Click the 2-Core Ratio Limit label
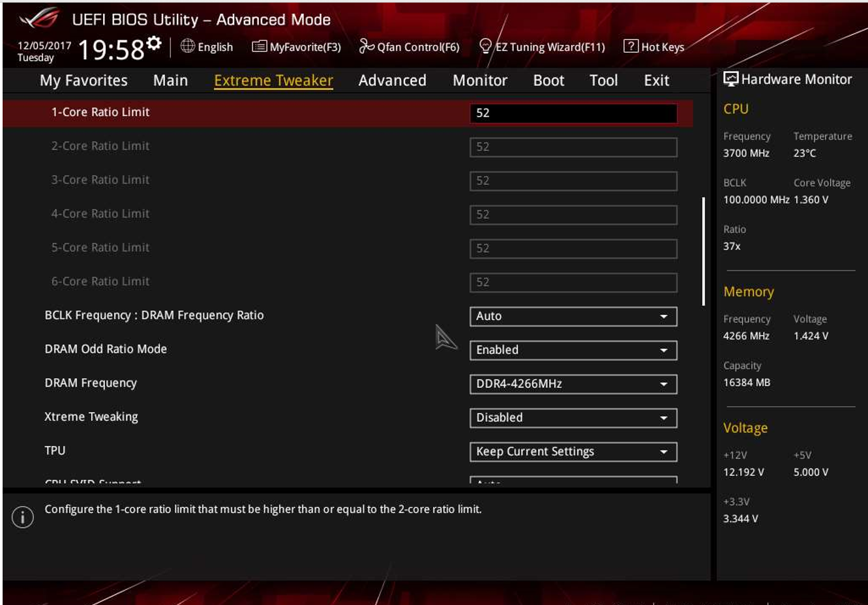This screenshot has height=605, width=868. point(100,146)
